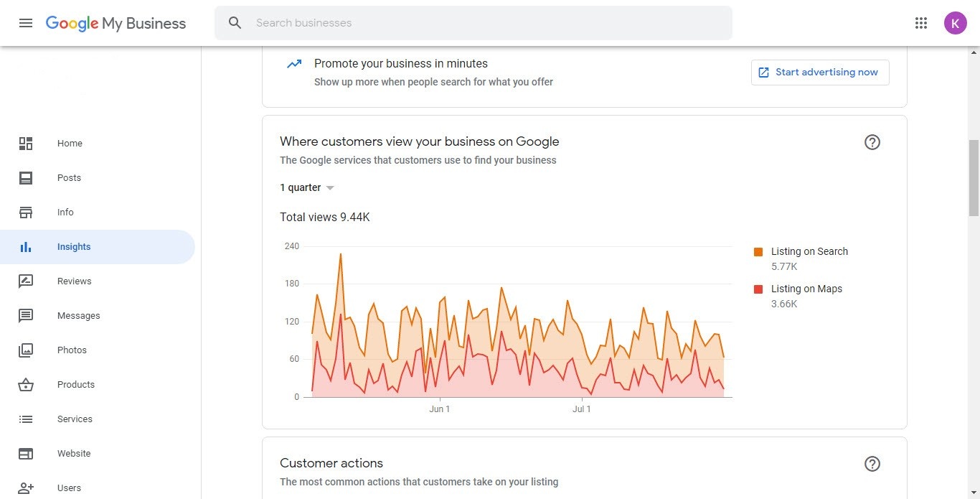Go to the Services section
The height and width of the screenshot is (499, 980).
click(75, 419)
